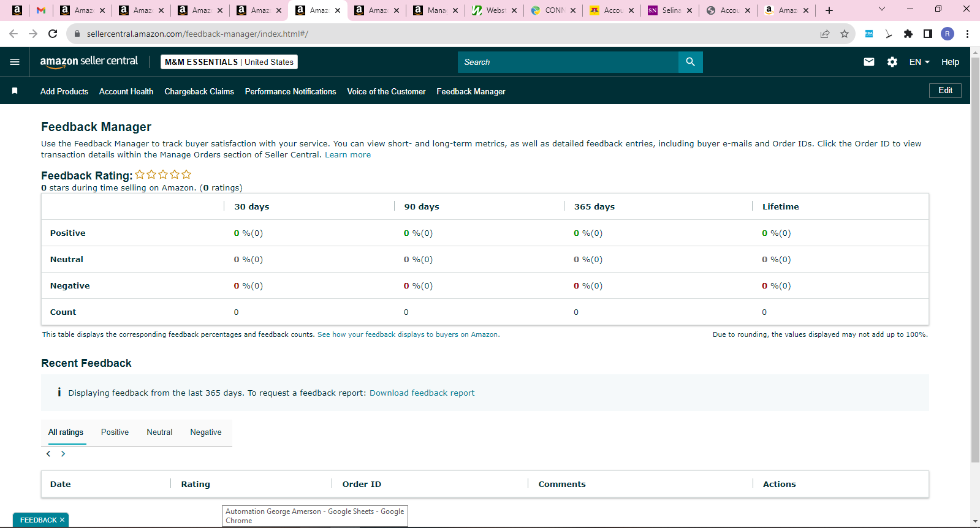Click the Learn more link
The height and width of the screenshot is (528, 980).
pos(348,155)
